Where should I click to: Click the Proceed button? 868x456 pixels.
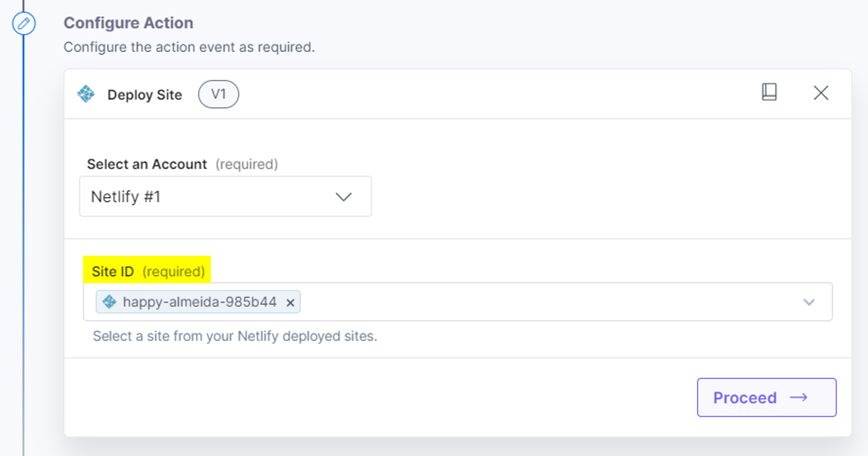click(767, 397)
